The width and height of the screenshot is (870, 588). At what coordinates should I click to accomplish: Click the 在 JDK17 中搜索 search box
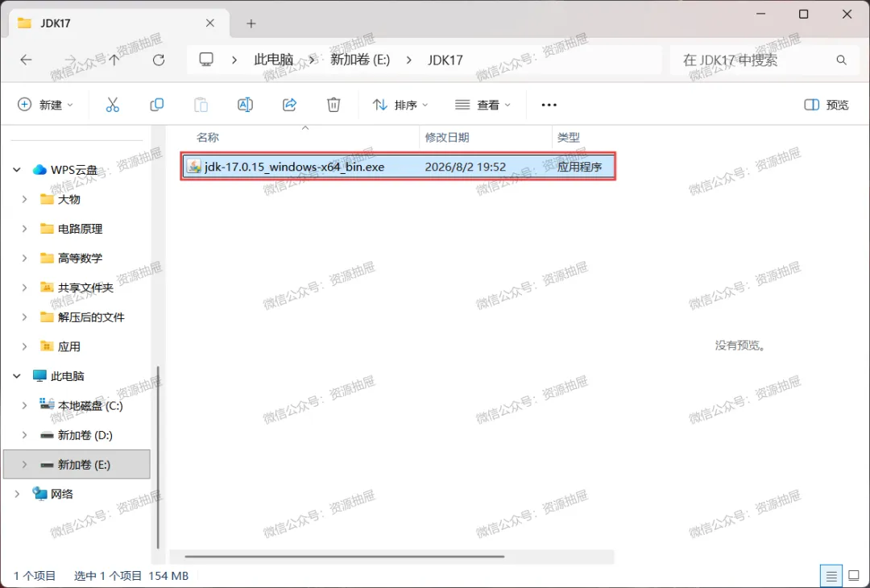(x=765, y=60)
